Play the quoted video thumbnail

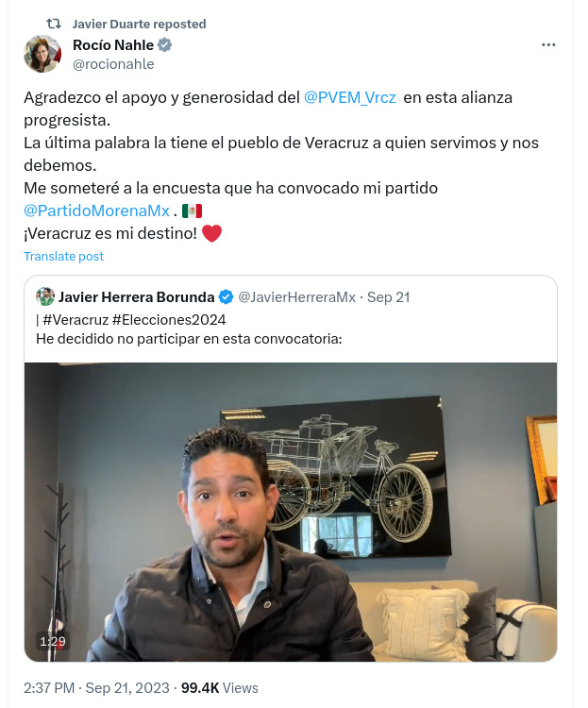click(x=291, y=512)
